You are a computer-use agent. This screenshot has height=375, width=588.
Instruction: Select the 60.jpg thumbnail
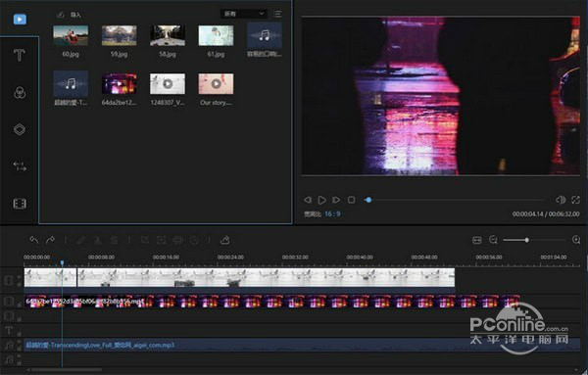pyautogui.click(x=71, y=35)
